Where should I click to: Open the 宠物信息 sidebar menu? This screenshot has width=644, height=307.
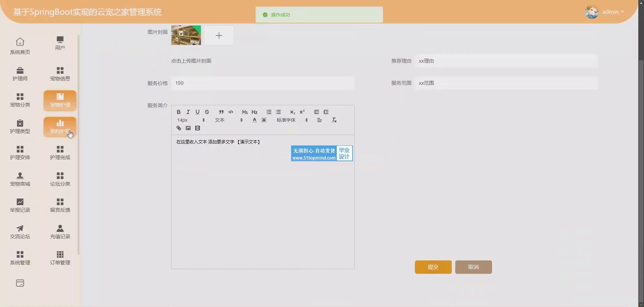click(x=60, y=74)
